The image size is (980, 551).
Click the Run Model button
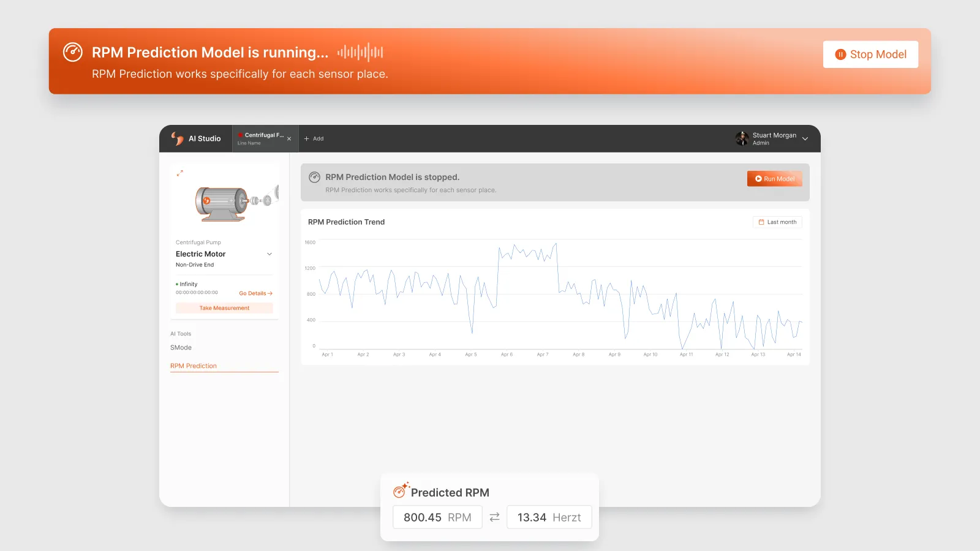[x=774, y=179]
